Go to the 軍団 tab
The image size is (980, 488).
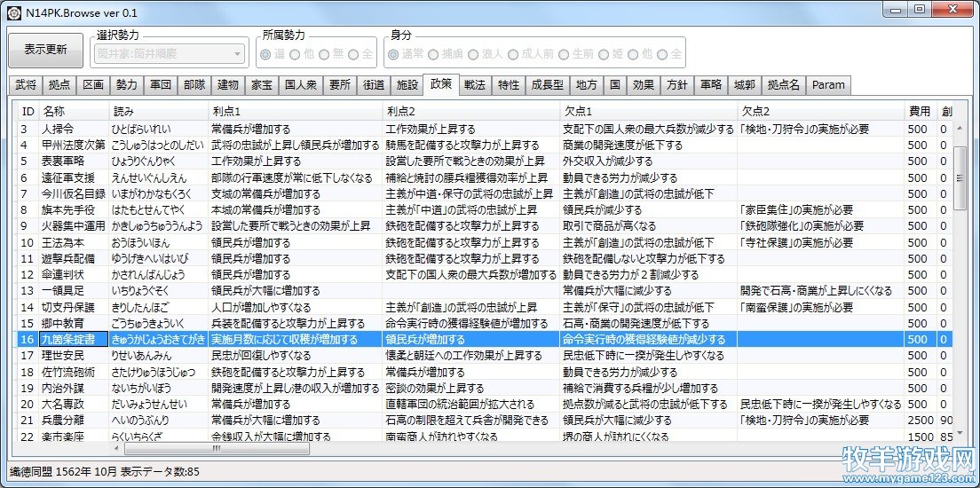[161, 85]
